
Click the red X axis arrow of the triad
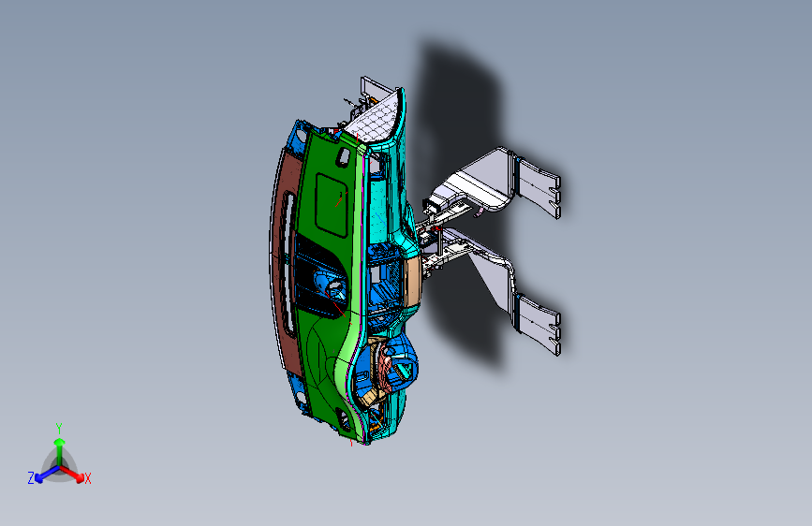coord(73,474)
